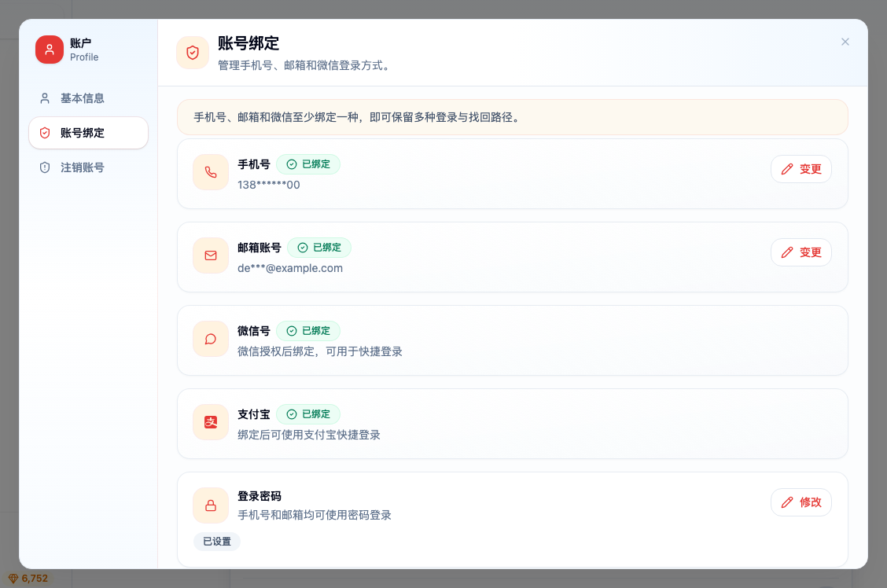
Task: Open the 基本信息 sidebar tab
Action: pyautogui.click(x=88, y=98)
